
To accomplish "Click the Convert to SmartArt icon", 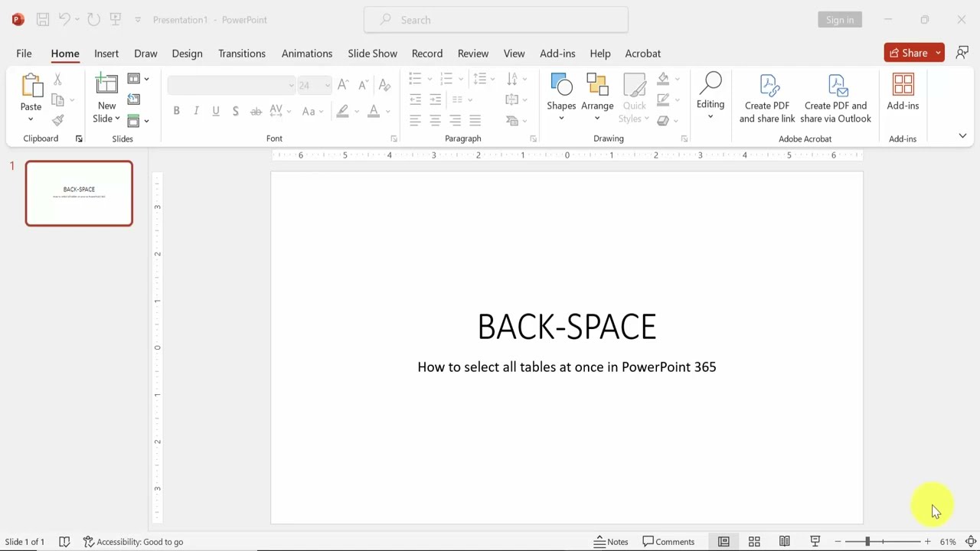I will click(511, 120).
